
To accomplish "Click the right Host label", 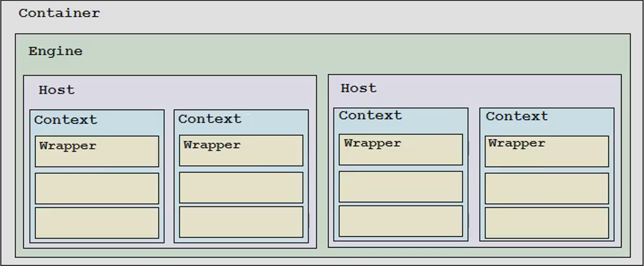I will [359, 88].
